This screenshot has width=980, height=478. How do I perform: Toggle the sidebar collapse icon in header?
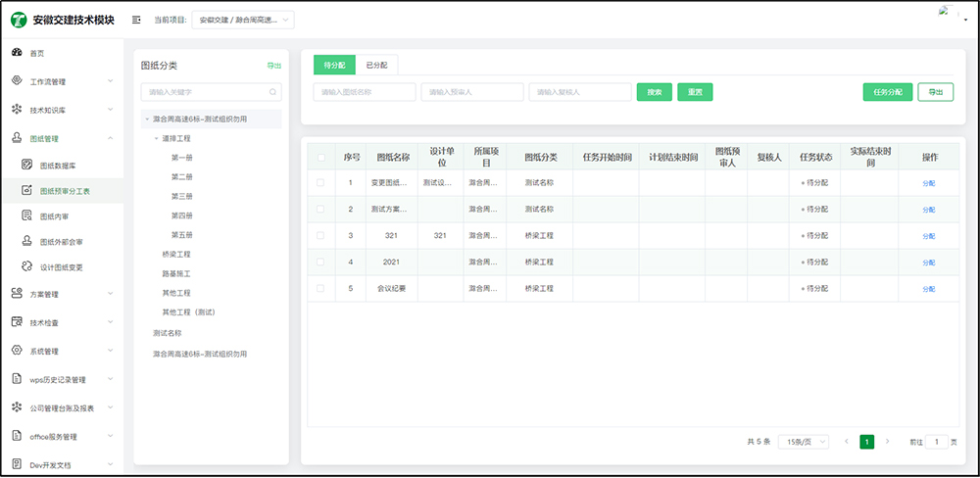(136, 20)
